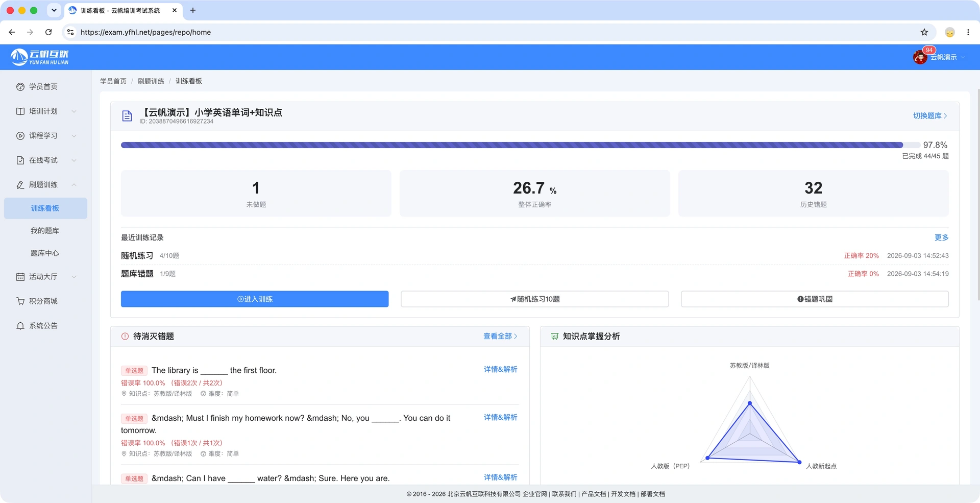Viewport: 980px width, 503px height.
Task: Open the Chrome three-dot menu
Action: [968, 32]
